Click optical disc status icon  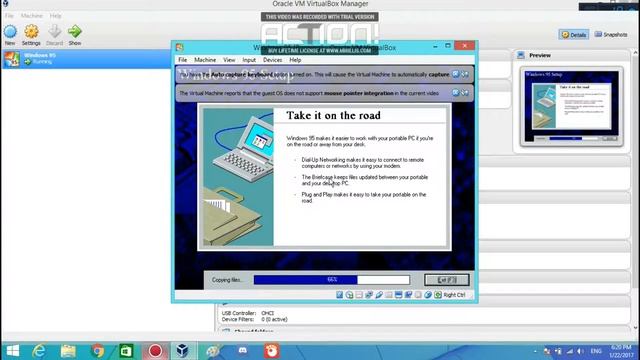point(349,295)
